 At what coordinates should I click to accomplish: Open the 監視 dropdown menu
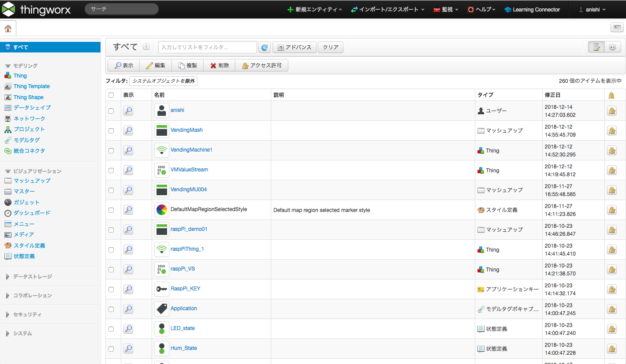point(446,9)
